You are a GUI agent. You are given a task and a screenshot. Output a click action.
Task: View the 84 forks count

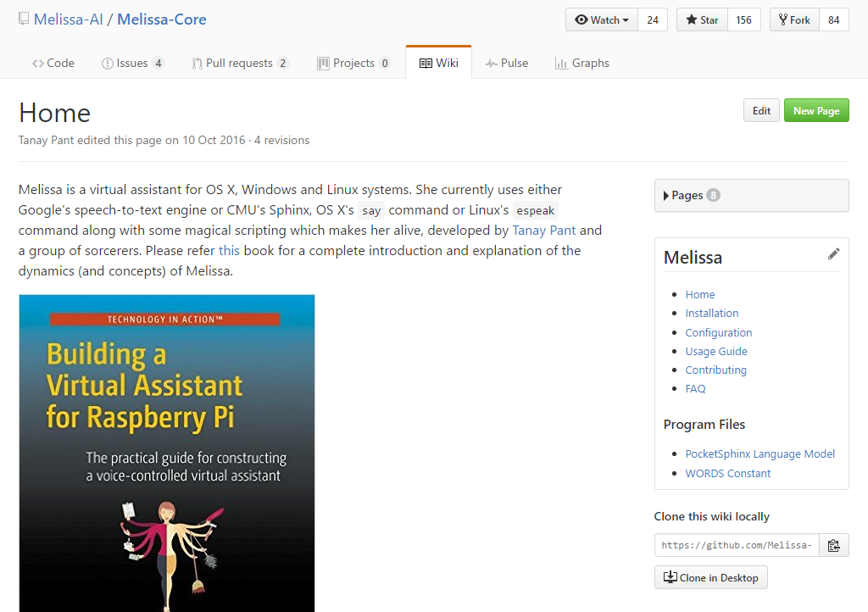pos(834,20)
